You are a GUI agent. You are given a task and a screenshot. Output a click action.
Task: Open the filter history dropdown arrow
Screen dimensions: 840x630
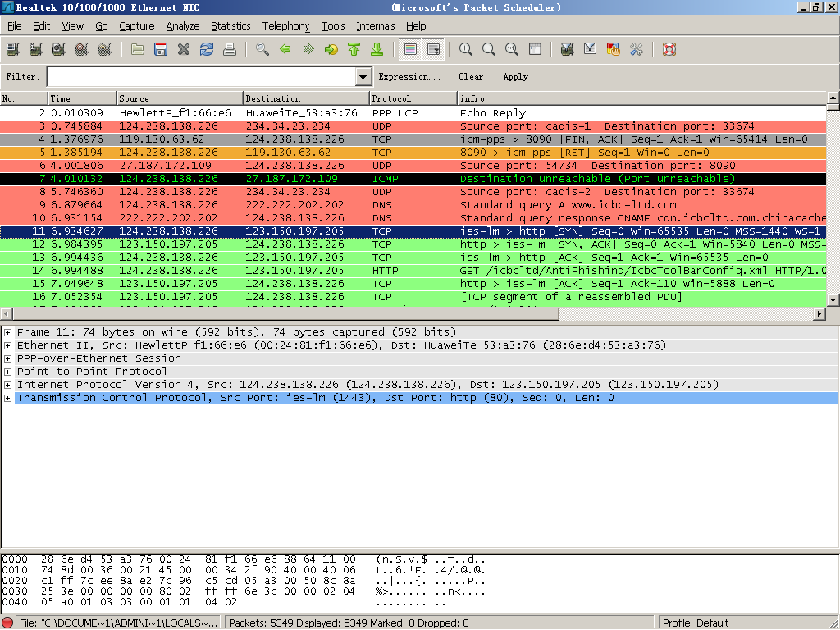point(363,76)
